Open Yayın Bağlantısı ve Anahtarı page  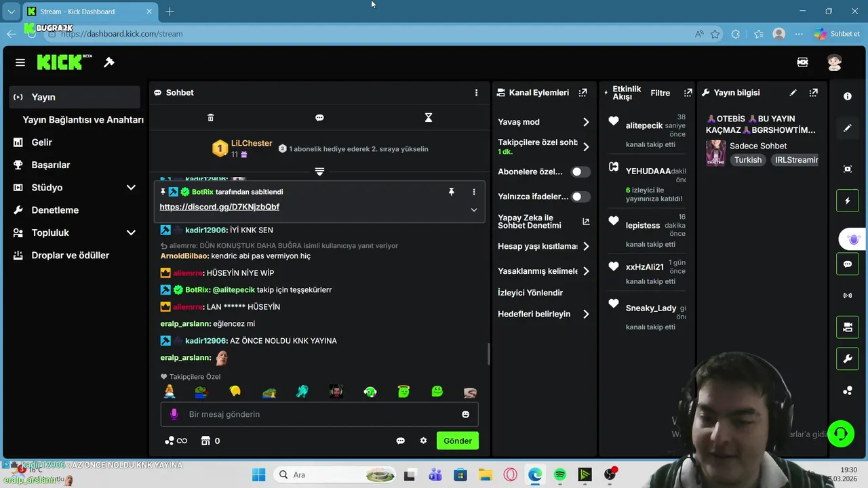click(83, 120)
